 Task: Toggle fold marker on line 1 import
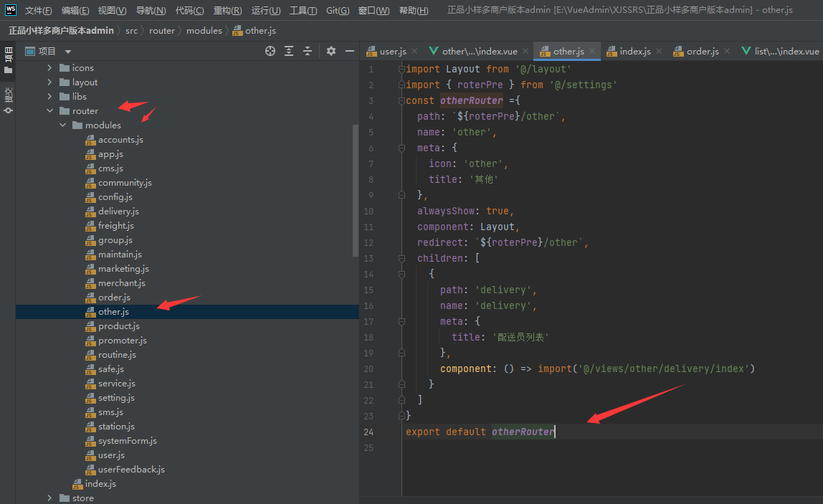(401, 69)
